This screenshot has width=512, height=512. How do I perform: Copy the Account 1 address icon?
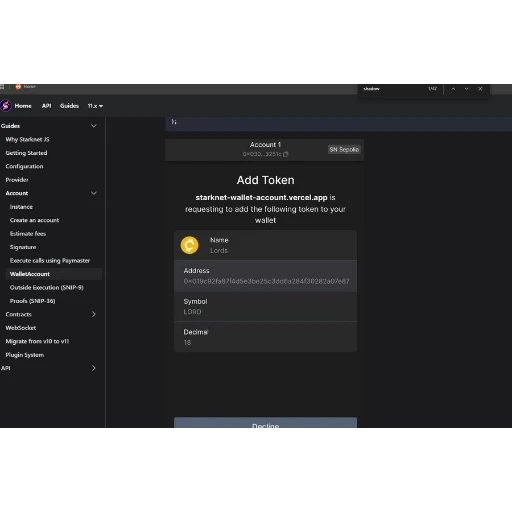coord(286,154)
